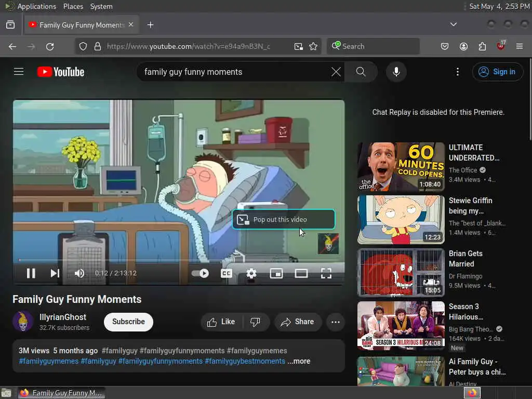Search with your voice microphone

pos(396,72)
